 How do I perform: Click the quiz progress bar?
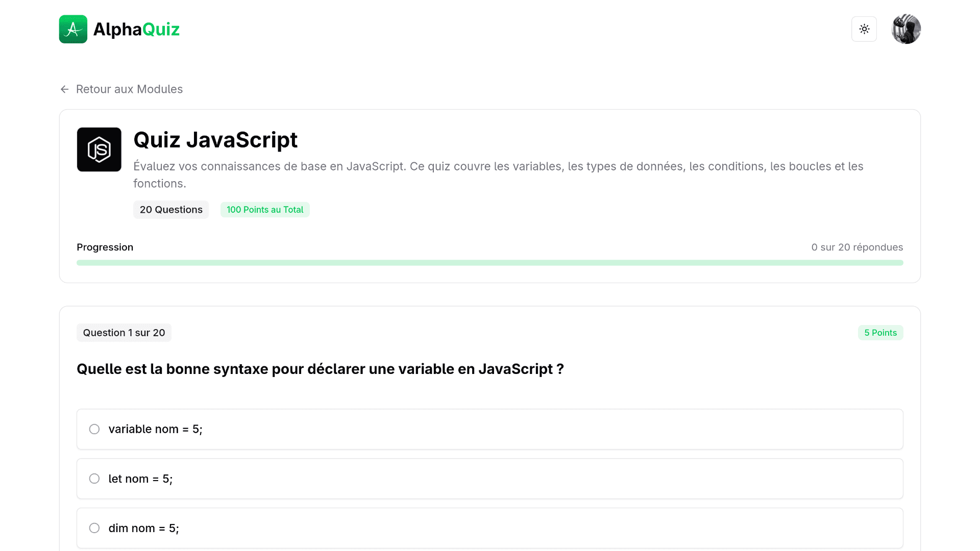pyautogui.click(x=490, y=263)
